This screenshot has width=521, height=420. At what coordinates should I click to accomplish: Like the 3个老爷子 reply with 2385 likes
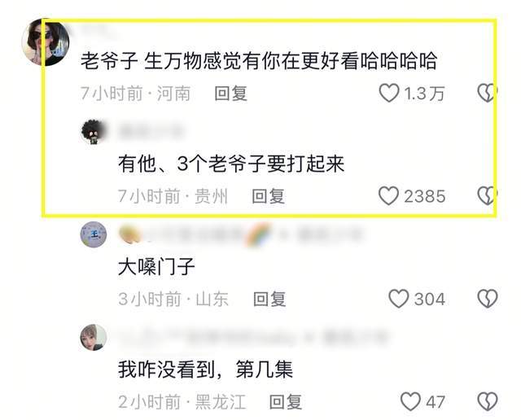[x=388, y=195]
